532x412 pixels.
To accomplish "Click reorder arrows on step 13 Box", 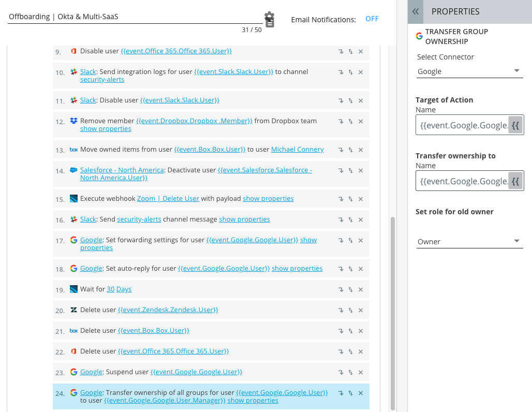I will 350,150.
